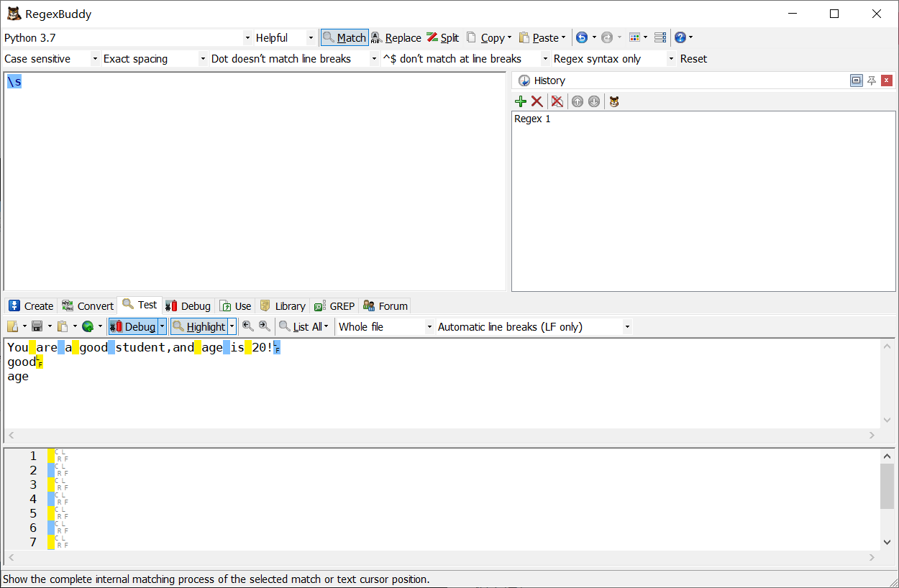Open the Helpful mode dropdown
Viewport: 899px width, 588px height.
311,37
